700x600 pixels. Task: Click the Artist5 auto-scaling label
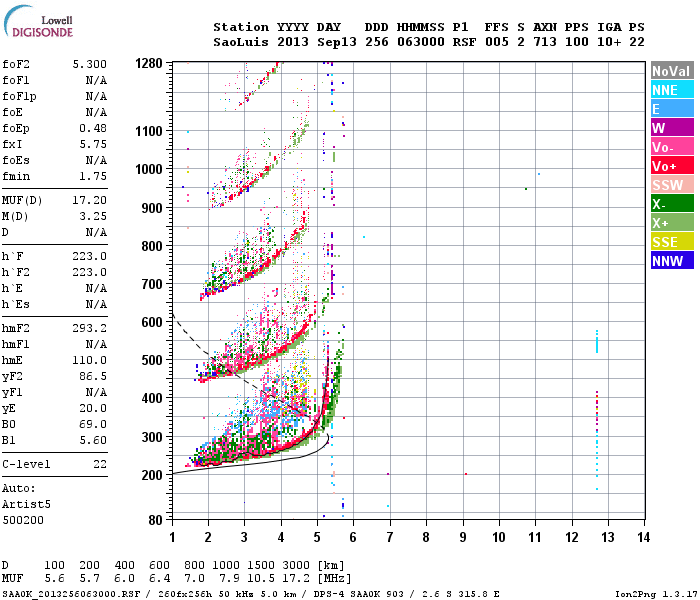pyautogui.click(x=26, y=504)
